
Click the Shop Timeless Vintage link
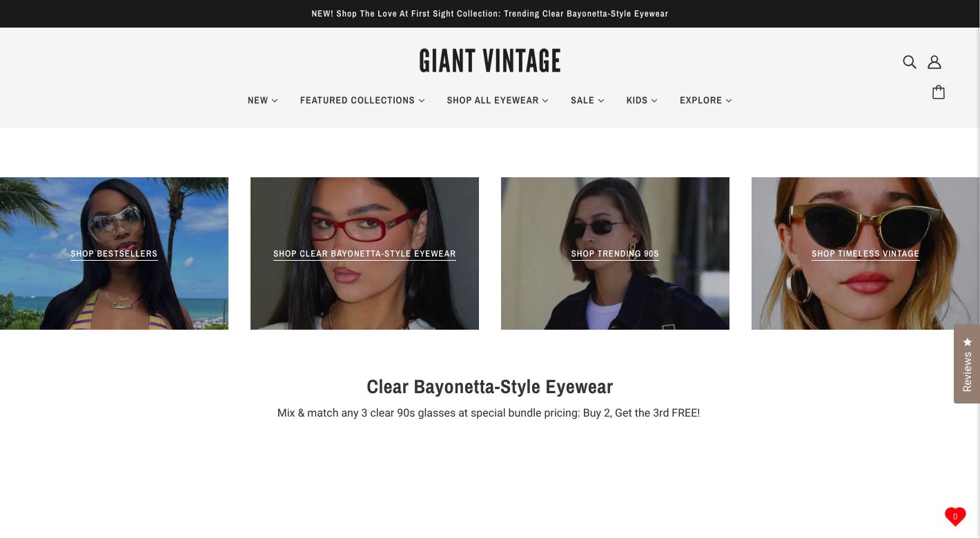865,254
